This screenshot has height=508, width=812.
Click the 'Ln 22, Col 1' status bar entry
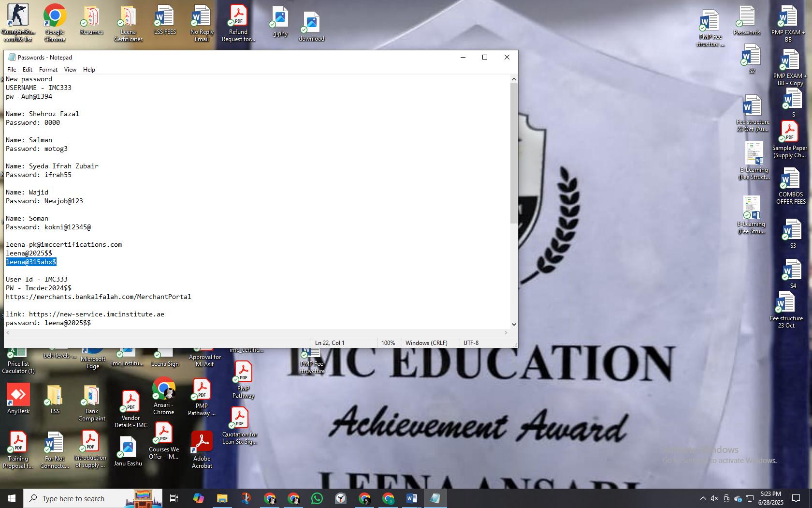[330, 343]
